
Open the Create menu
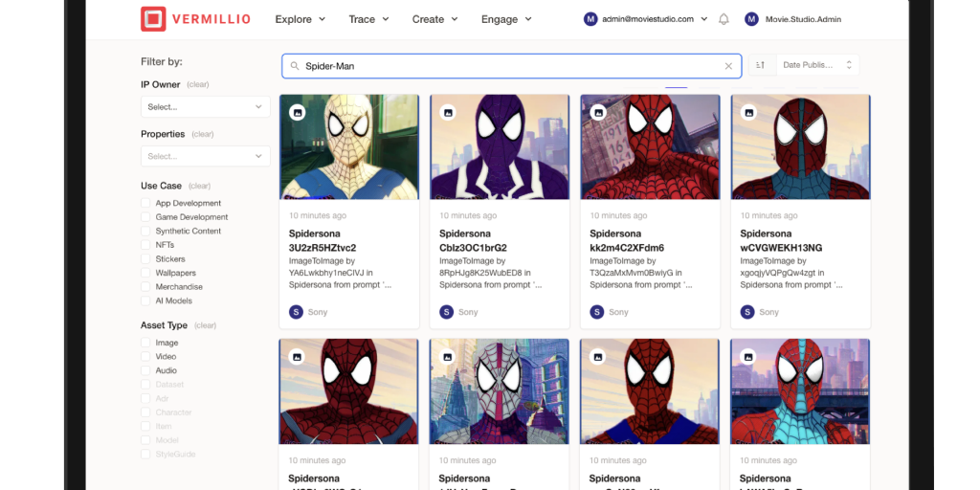[434, 19]
